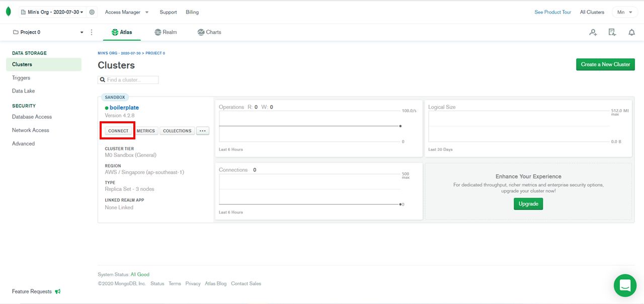
Task: Open the boilerplate cluster name link
Action: coord(124,108)
